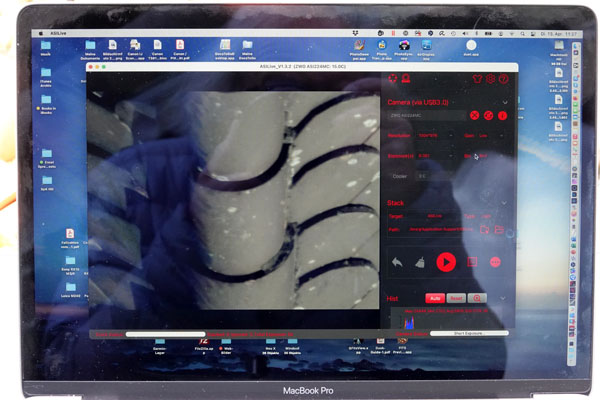Click the Dropbox menu bar icon
This screenshot has height=400, width=600.
click(355, 34)
